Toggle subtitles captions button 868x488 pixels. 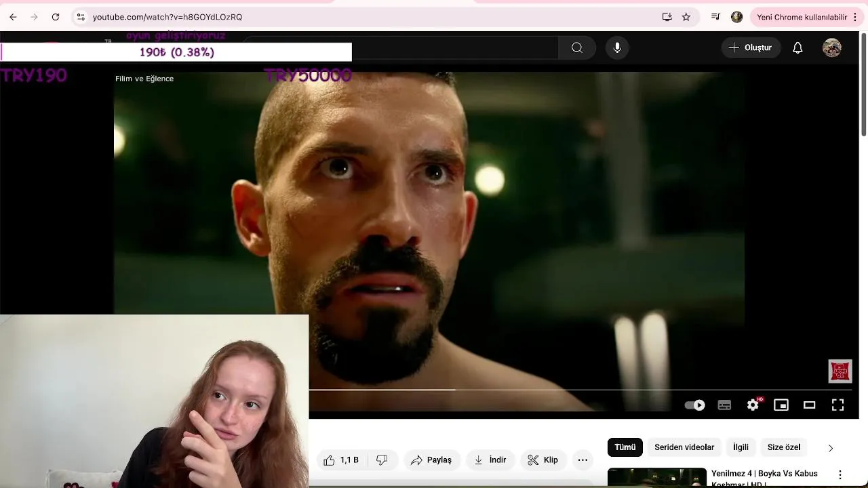click(724, 405)
